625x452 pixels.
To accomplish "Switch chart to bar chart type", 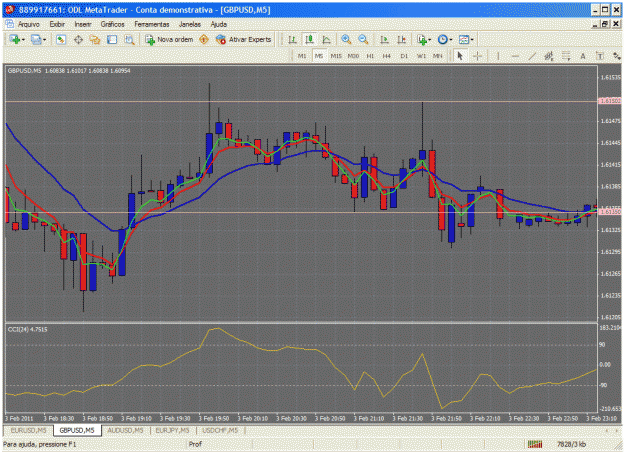I will [x=292, y=39].
